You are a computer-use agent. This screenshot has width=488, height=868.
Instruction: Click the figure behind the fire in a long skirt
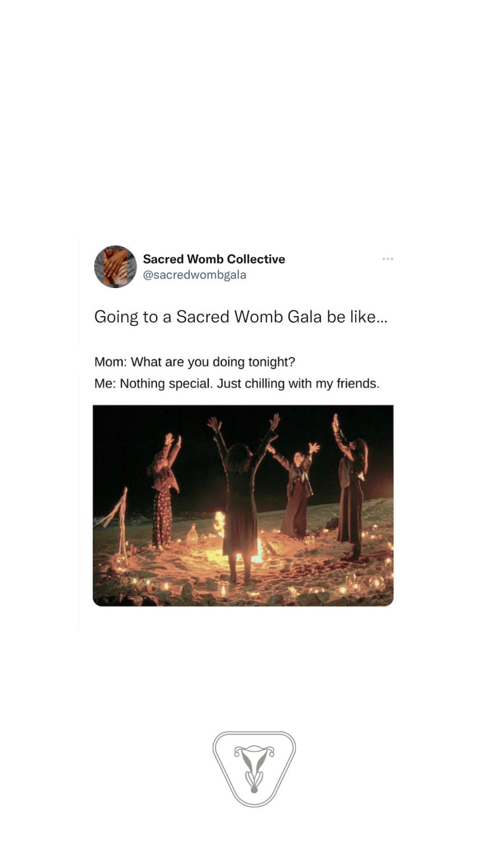(x=296, y=491)
